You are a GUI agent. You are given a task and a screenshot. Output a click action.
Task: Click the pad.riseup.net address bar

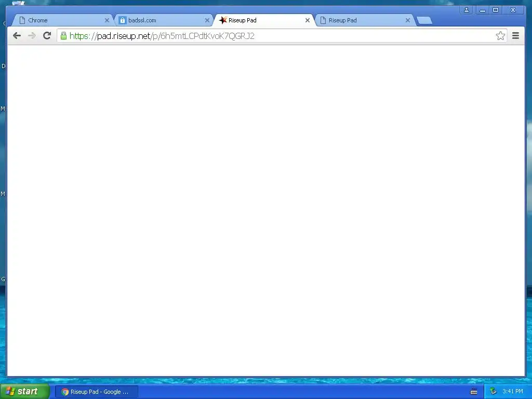[282, 36]
